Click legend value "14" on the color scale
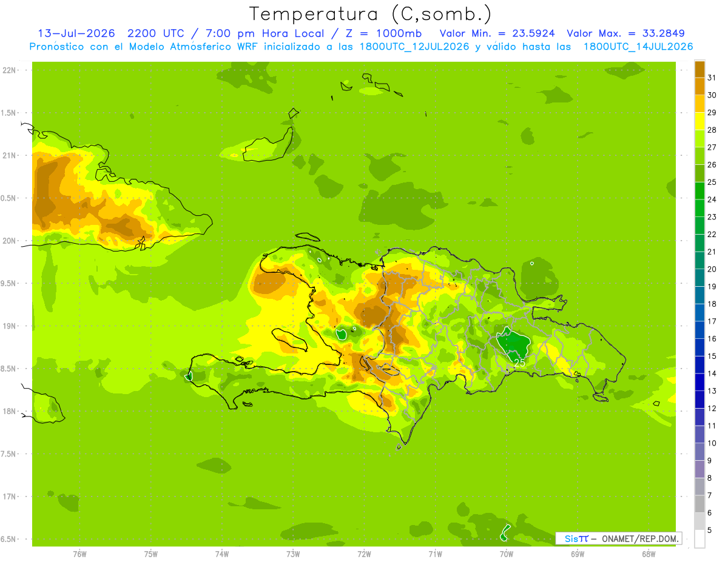Image resolution: width=728 pixels, height=562 pixels. pos(712,373)
